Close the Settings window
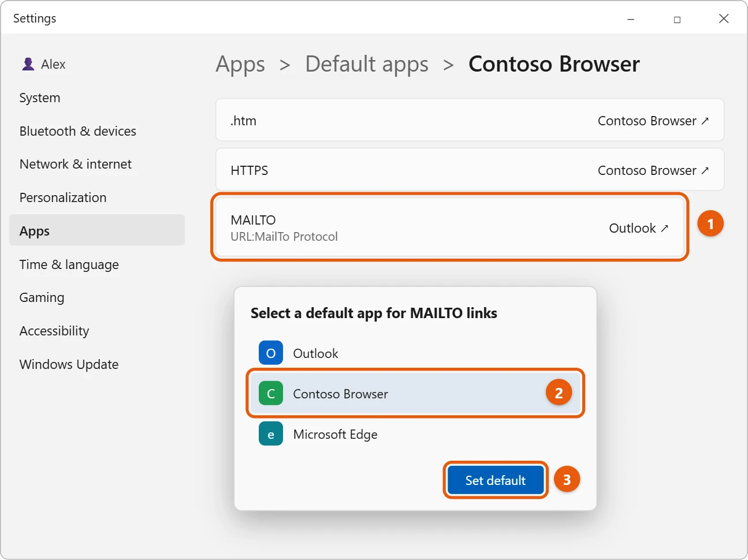This screenshot has width=748, height=560. coord(723,19)
